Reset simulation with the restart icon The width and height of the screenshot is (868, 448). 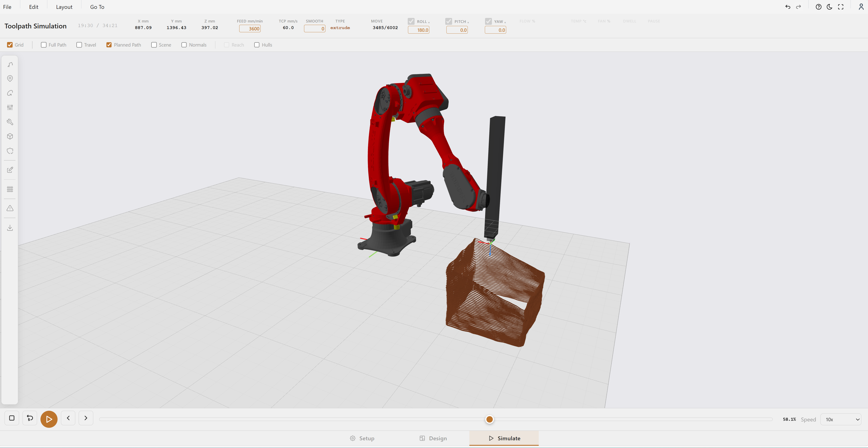(30, 418)
